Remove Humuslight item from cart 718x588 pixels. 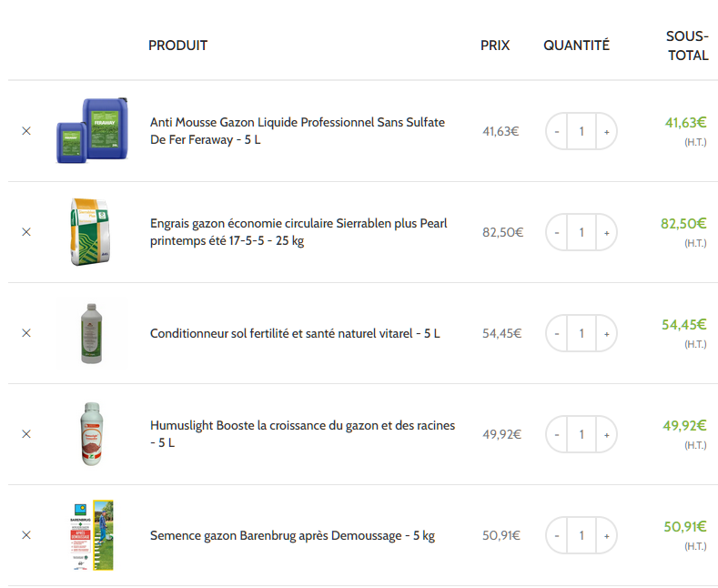[x=26, y=434]
